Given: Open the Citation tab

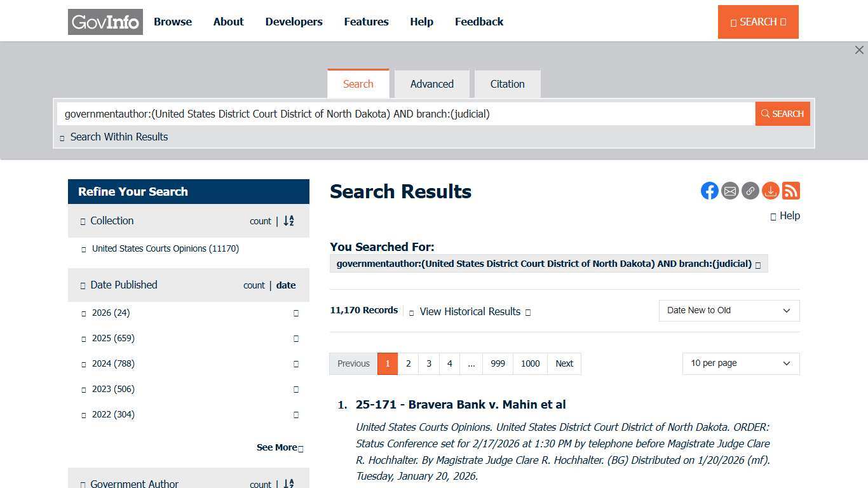Looking at the screenshot, I should click(x=507, y=83).
